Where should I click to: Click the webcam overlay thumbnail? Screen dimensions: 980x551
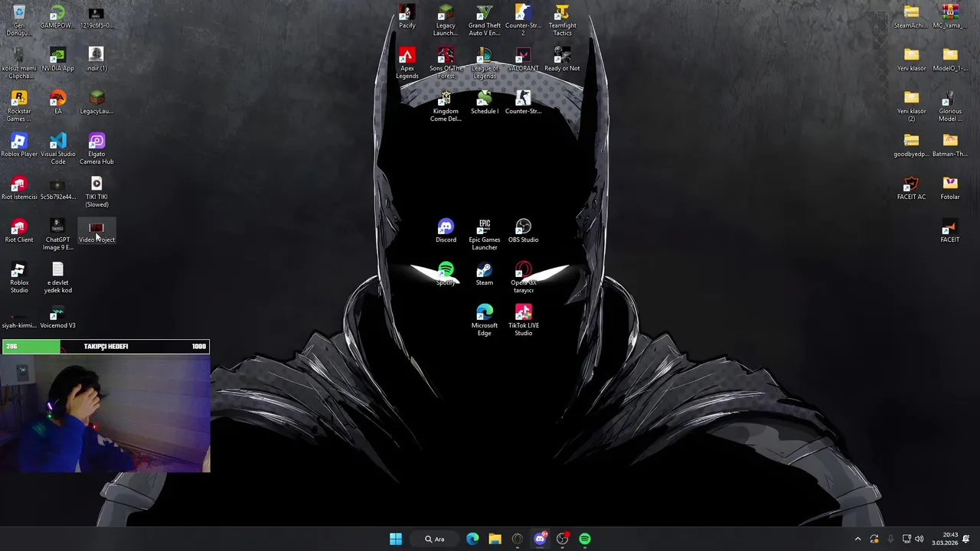click(106, 413)
